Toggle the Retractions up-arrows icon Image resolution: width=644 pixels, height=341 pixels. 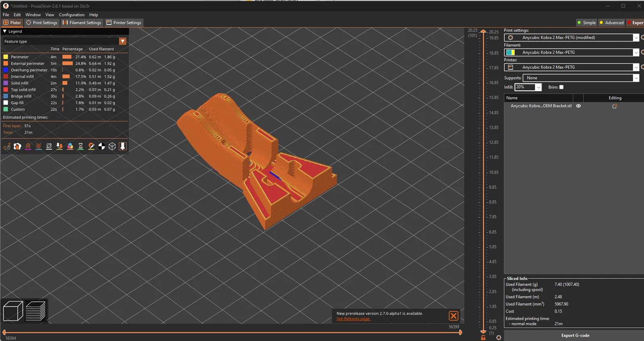pos(28,147)
